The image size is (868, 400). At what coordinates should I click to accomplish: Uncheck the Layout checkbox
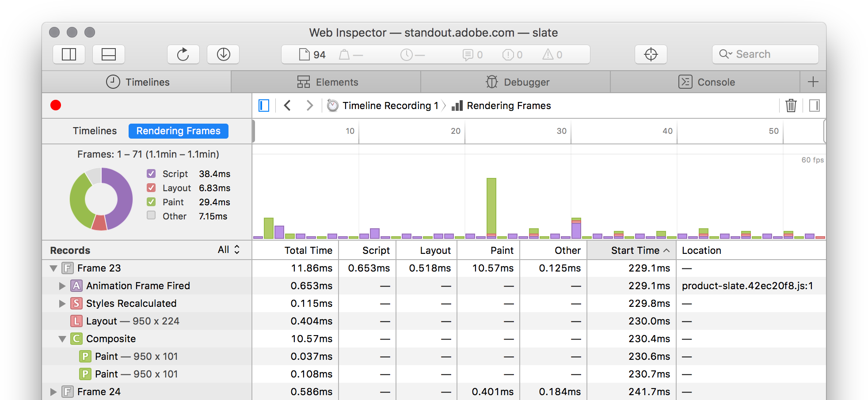click(x=151, y=188)
